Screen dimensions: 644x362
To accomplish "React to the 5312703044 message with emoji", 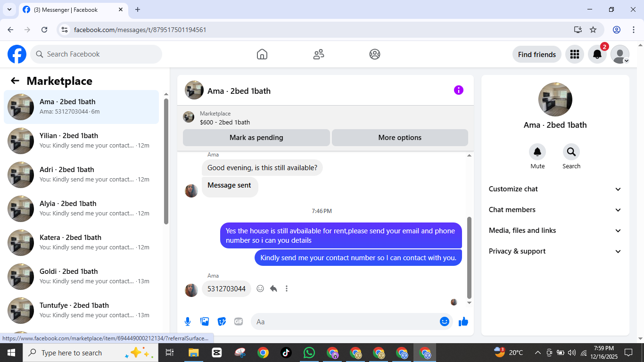I will (260, 288).
